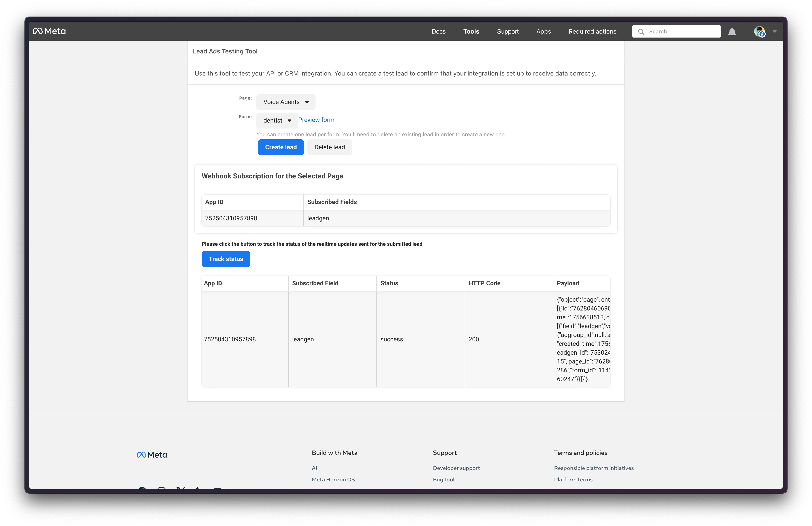The width and height of the screenshot is (812, 526).
Task: Open Meta Horizon OS footer link
Action: coord(333,480)
